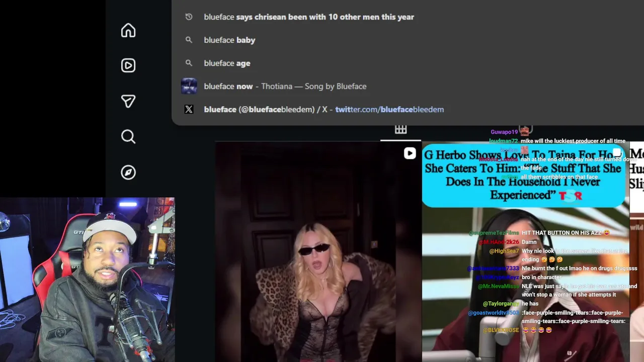Click chat message 'mike will the luckiest producer'
Viewport: 644px width, 362px height.
[573, 141]
